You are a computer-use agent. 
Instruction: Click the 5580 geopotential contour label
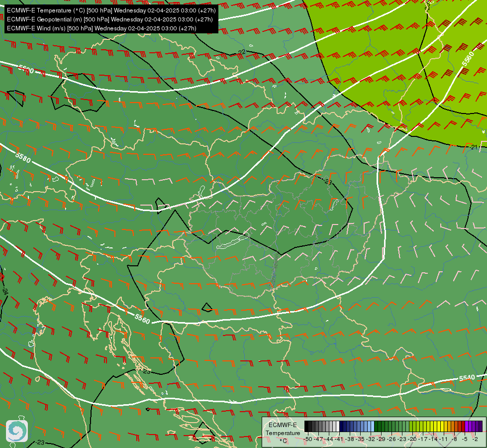click(x=23, y=158)
